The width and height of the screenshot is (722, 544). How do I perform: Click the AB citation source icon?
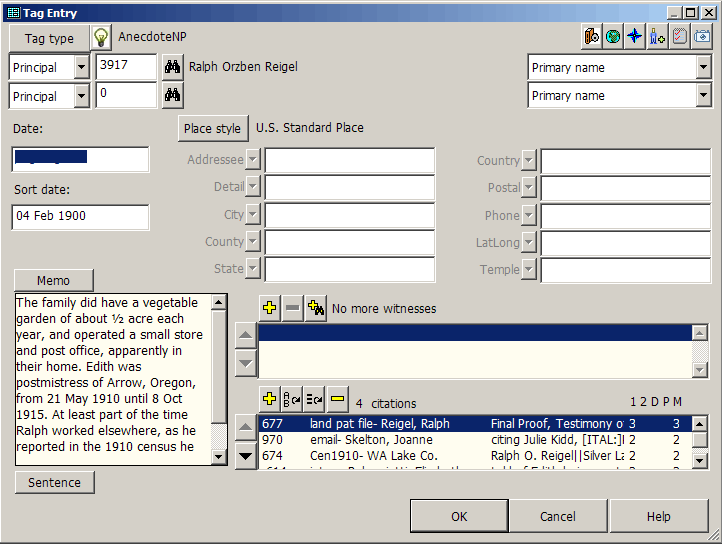point(292,399)
